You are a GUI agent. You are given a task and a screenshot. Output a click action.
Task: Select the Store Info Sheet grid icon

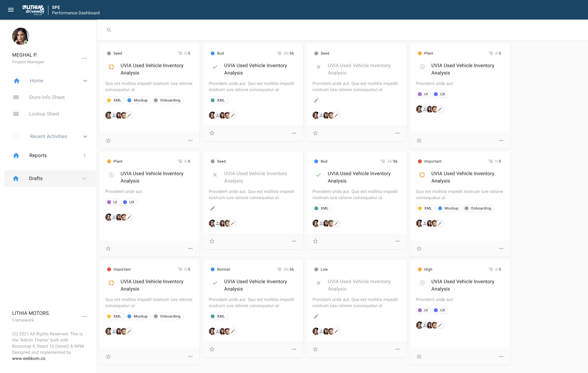16,97
